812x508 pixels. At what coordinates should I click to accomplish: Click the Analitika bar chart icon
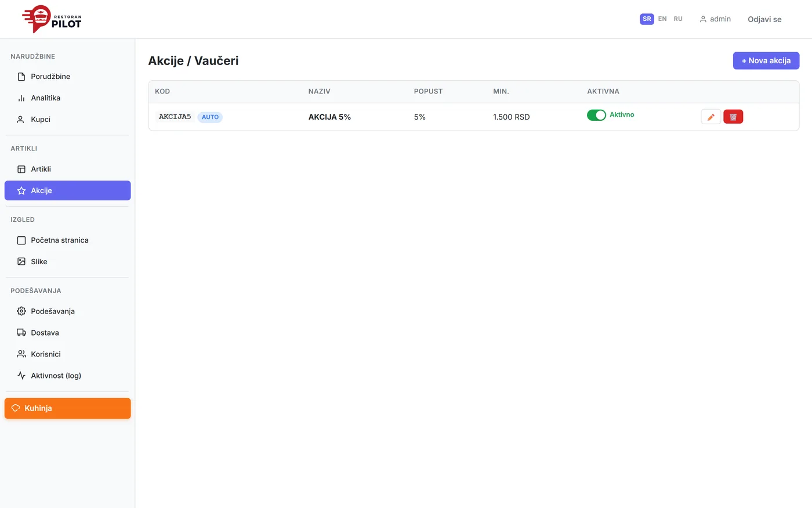(x=21, y=98)
